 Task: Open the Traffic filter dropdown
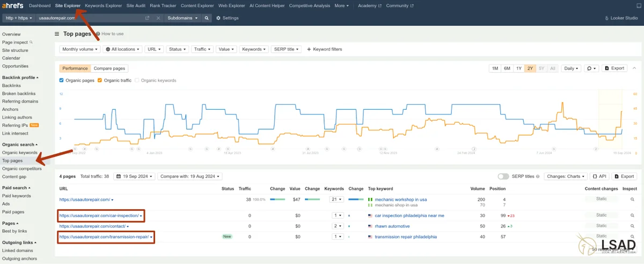[202, 49]
